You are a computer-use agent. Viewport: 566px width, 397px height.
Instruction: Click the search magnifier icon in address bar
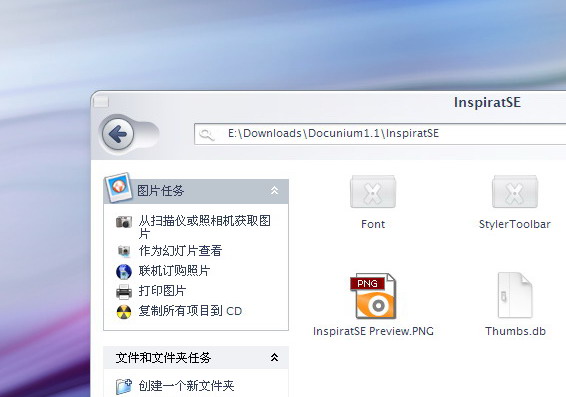(206, 134)
